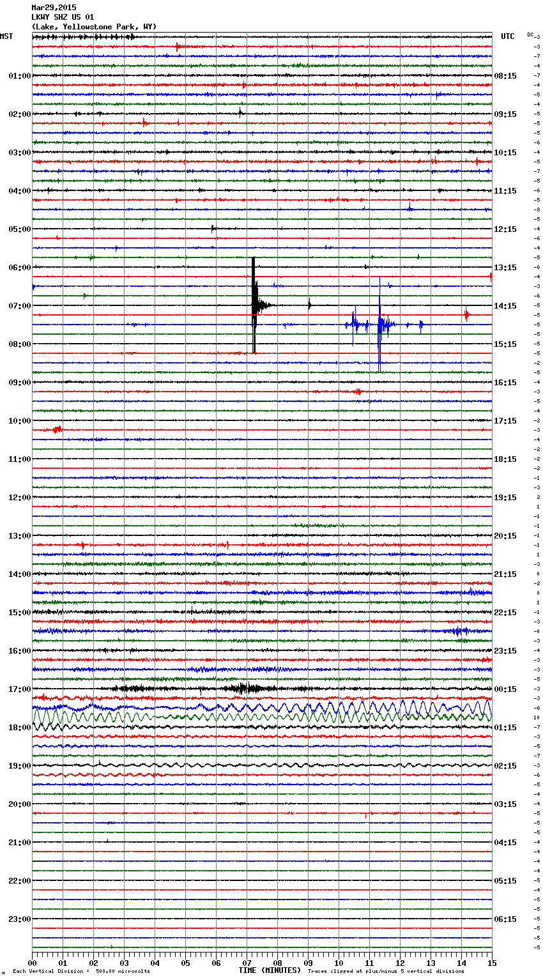Click the 06:15 UTC time label
543x980 pixels.
click(x=505, y=919)
